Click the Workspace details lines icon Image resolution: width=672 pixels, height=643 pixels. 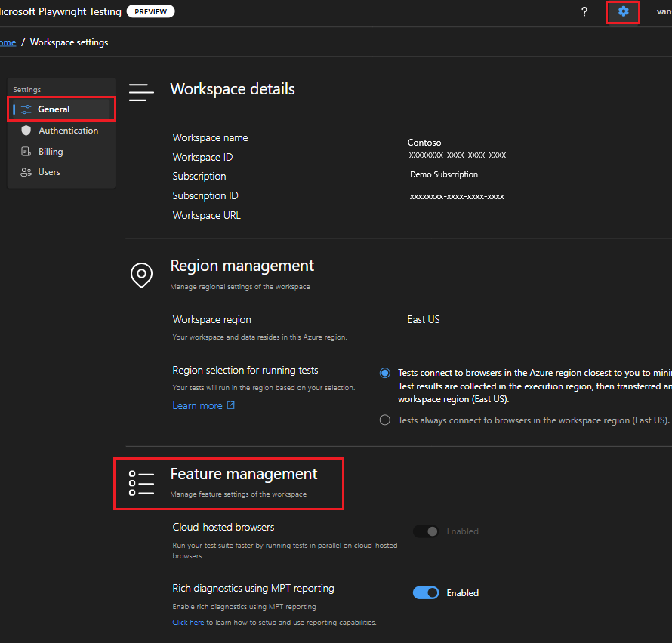141,92
